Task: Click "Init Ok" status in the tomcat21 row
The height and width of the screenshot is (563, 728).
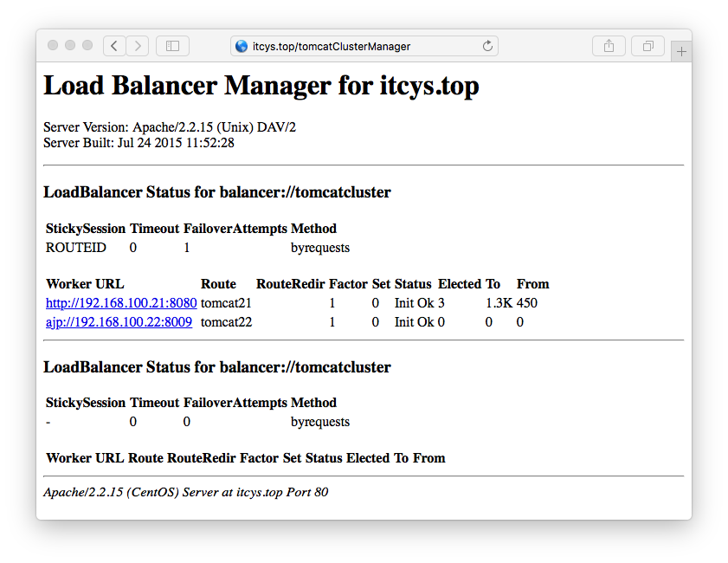Action: [414, 303]
